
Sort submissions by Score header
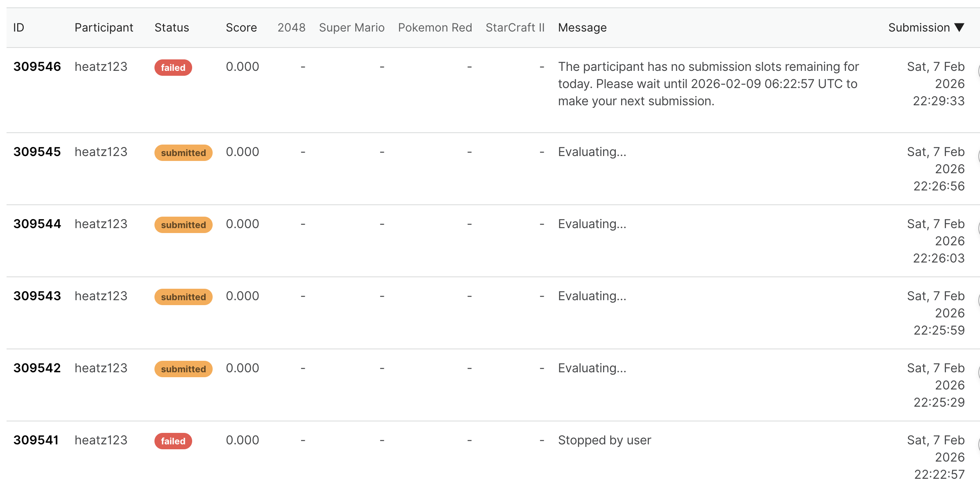pyautogui.click(x=241, y=27)
